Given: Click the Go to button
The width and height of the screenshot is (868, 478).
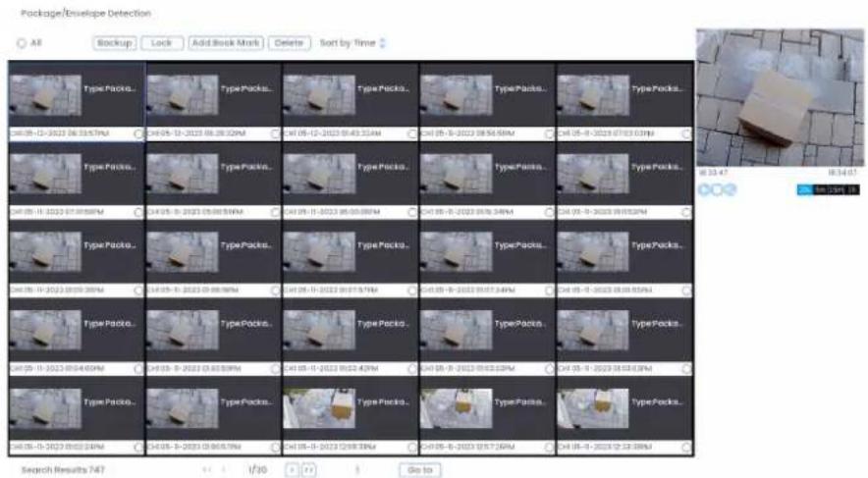Looking at the screenshot, I should (419, 470).
